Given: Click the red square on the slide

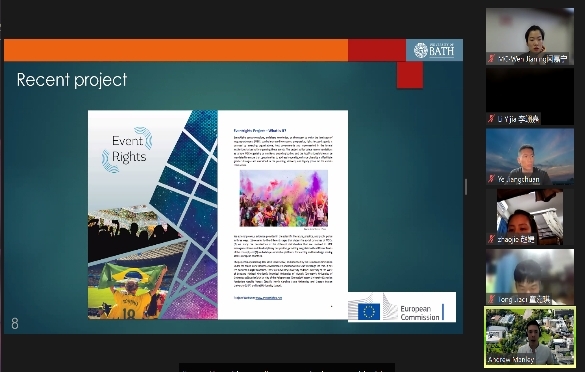Looking at the screenshot, I should [x=410, y=75].
